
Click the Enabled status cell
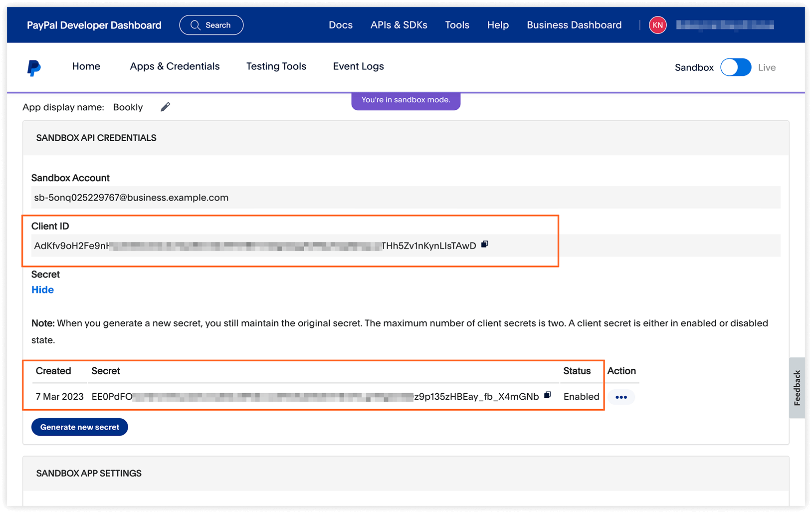point(582,397)
